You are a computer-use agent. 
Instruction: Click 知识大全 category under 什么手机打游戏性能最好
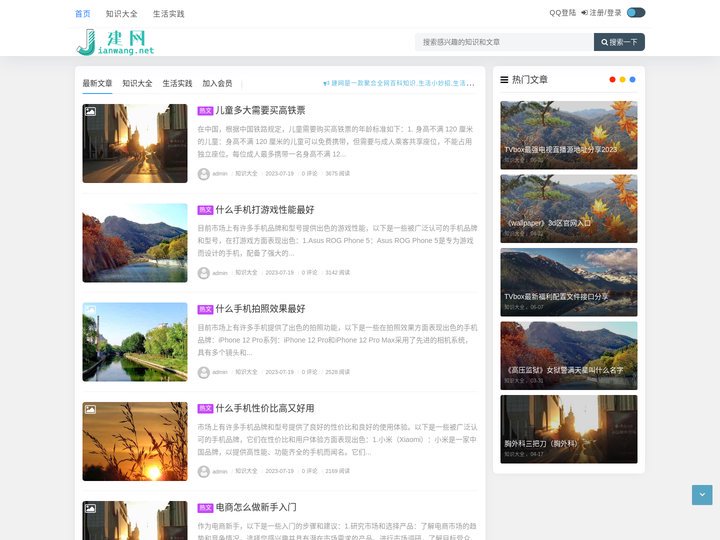246,272
